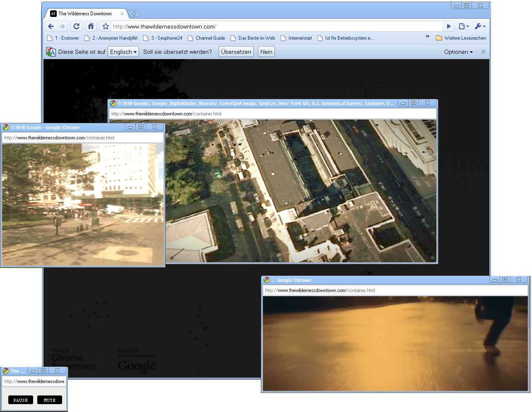
Task: Click the main window address bar
Action: coord(277,26)
